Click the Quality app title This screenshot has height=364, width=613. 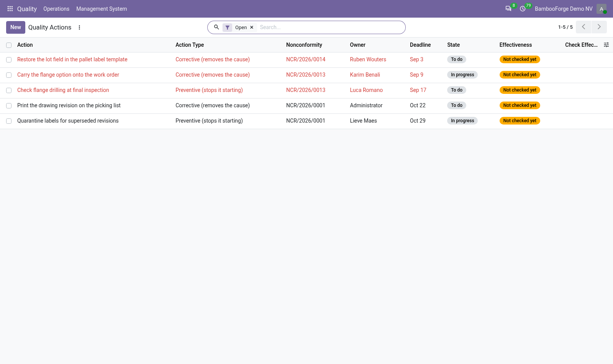pos(27,8)
